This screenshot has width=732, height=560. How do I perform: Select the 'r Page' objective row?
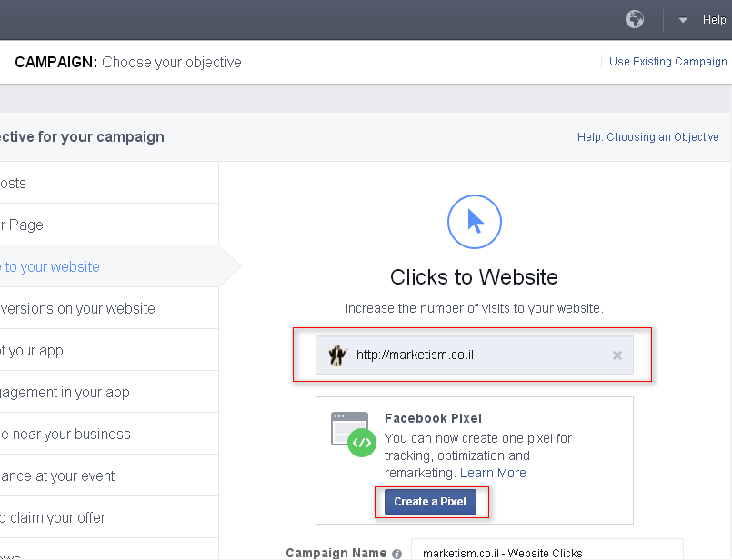109,225
